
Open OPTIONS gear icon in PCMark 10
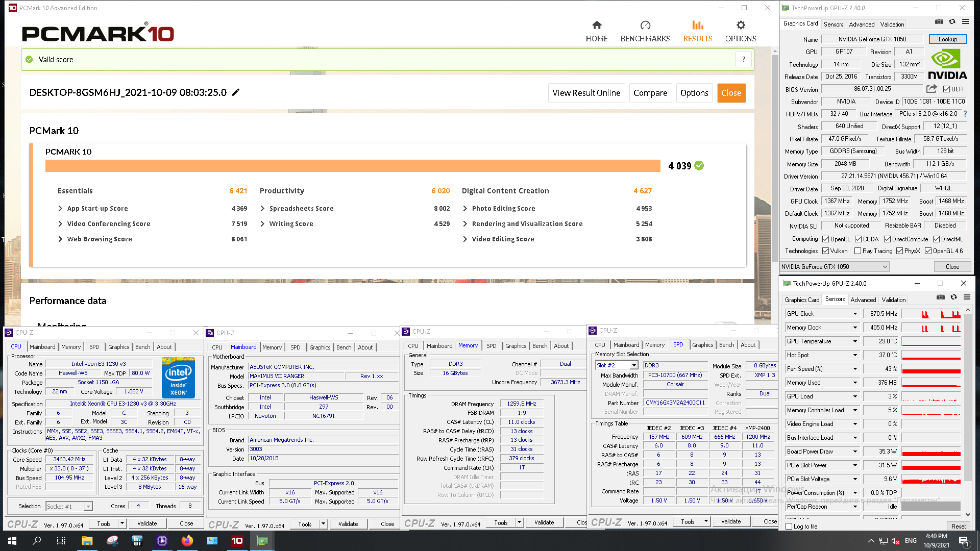[741, 25]
